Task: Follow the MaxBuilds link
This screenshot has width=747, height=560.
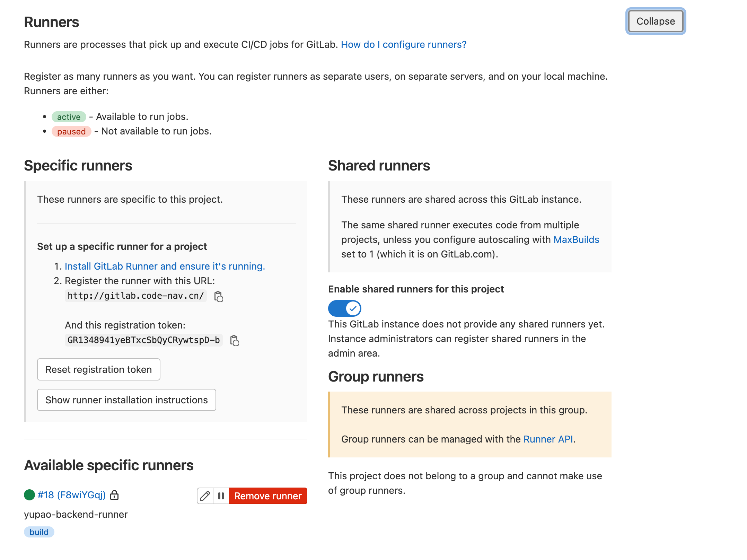Action: (576, 239)
